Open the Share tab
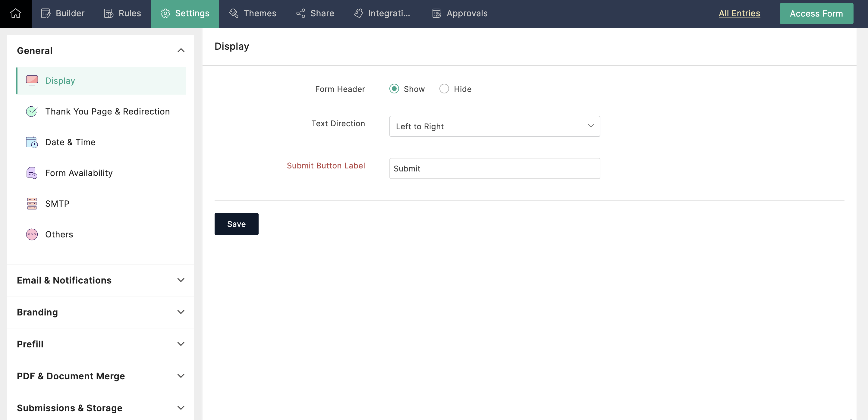Viewport: 868px width, 420px height. point(315,14)
